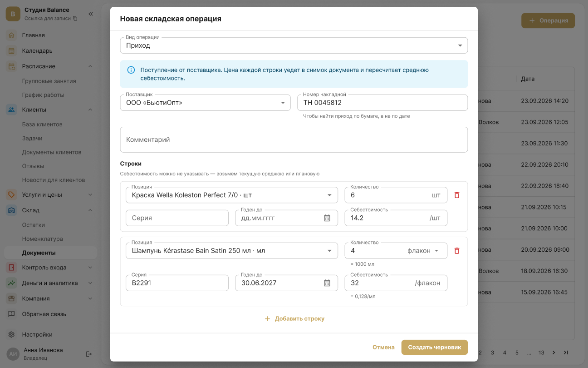Delete the Wella Koleston Perfect row
Image resolution: width=588 pixels, height=368 pixels.
(457, 195)
